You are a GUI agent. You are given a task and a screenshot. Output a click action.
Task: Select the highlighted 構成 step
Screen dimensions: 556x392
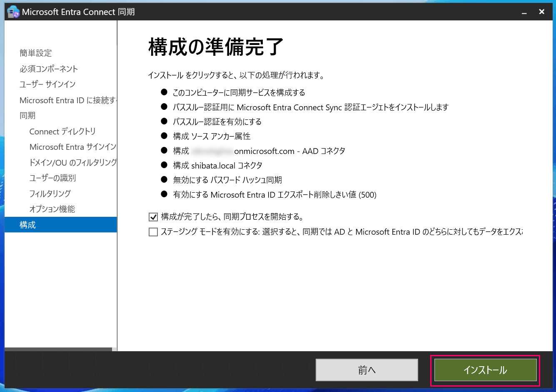point(61,225)
